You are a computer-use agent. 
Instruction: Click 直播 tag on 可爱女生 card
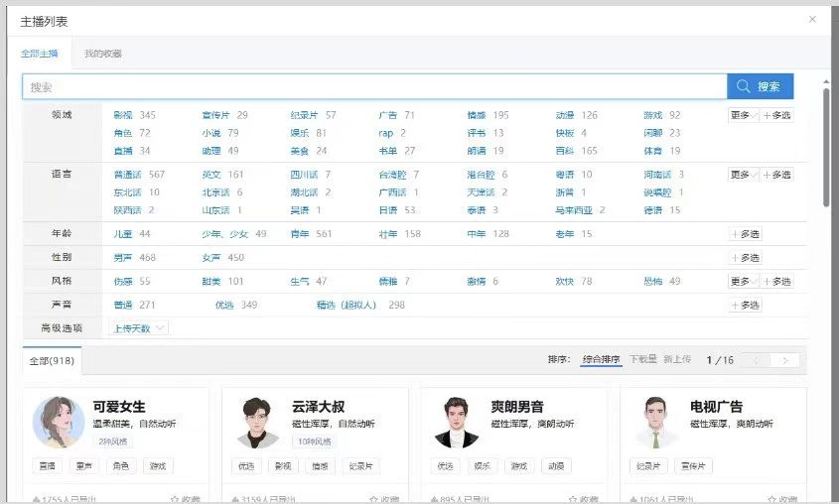click(x=47, y=466)
